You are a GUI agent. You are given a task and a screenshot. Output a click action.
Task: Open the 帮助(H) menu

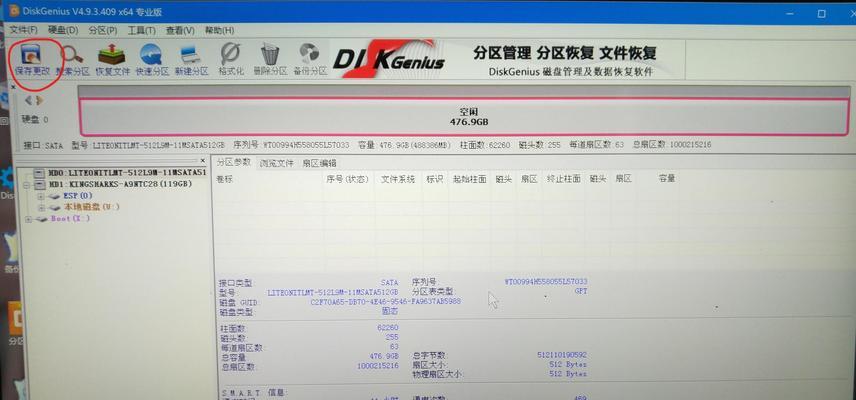tap(219, 30)
